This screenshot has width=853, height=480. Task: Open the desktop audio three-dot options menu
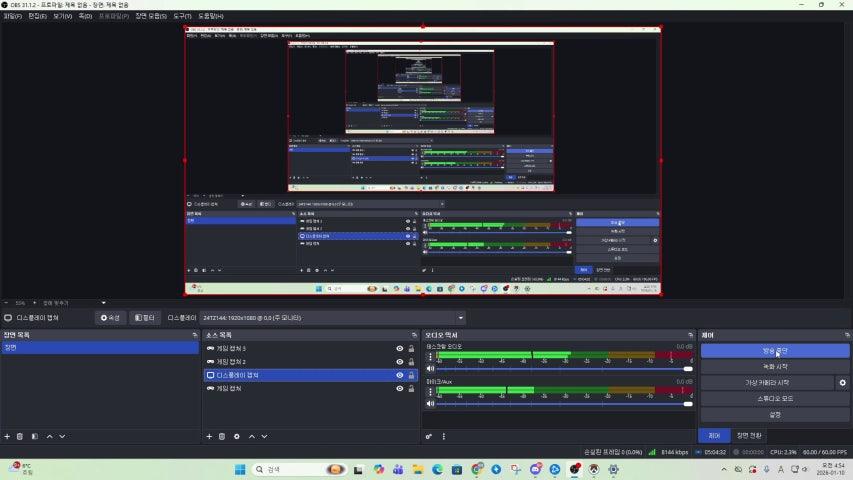pos(431,356)
